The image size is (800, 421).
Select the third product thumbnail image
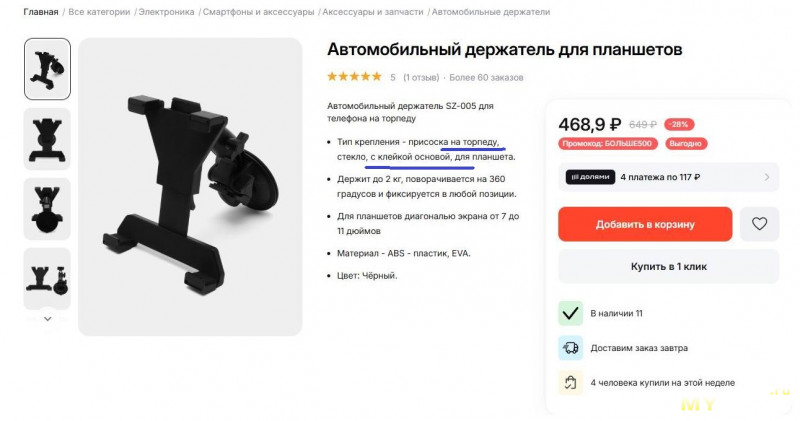pyautogui.click(x=47, y=209)
